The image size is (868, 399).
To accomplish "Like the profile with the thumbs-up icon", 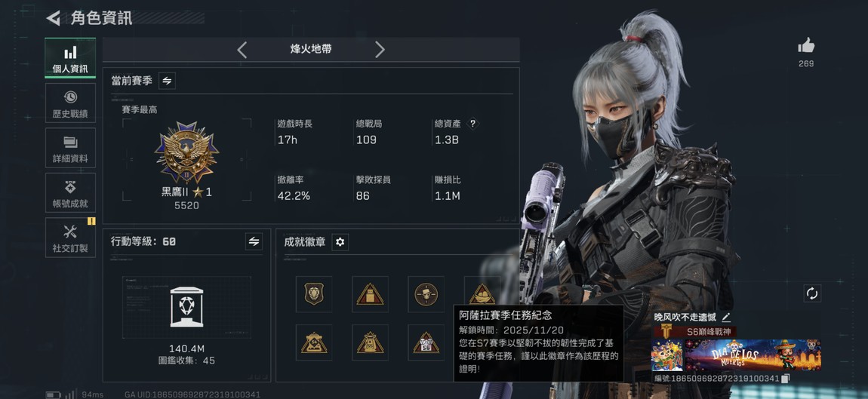I will tap(806, 45).
